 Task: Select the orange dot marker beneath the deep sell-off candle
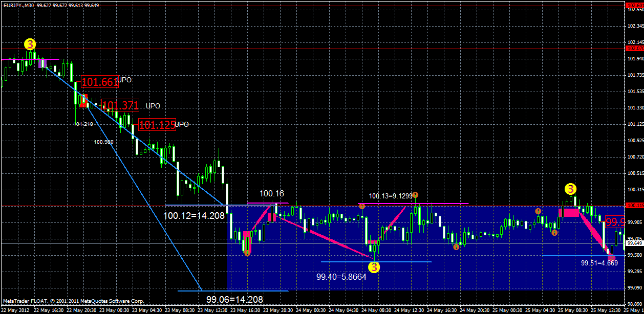247,253
